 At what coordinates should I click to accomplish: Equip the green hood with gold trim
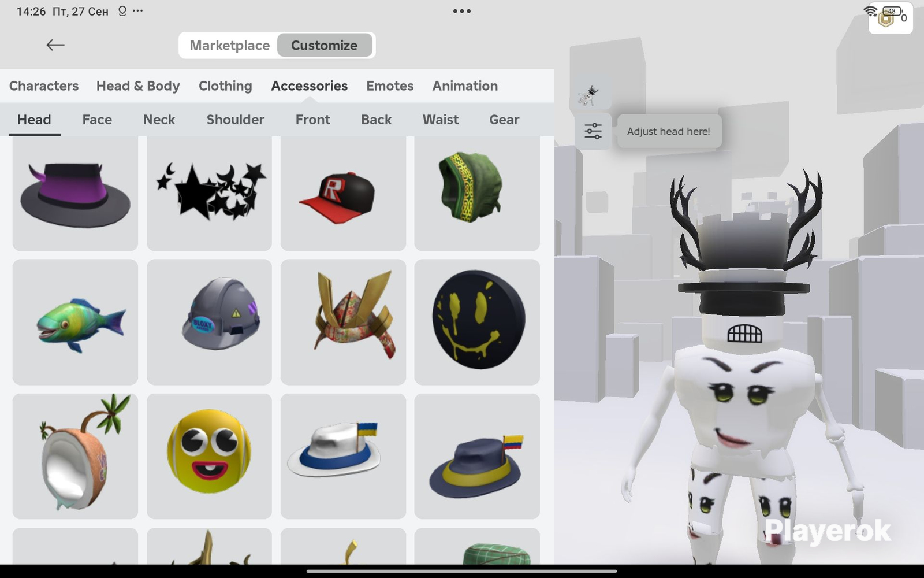[x=477, y=194]
